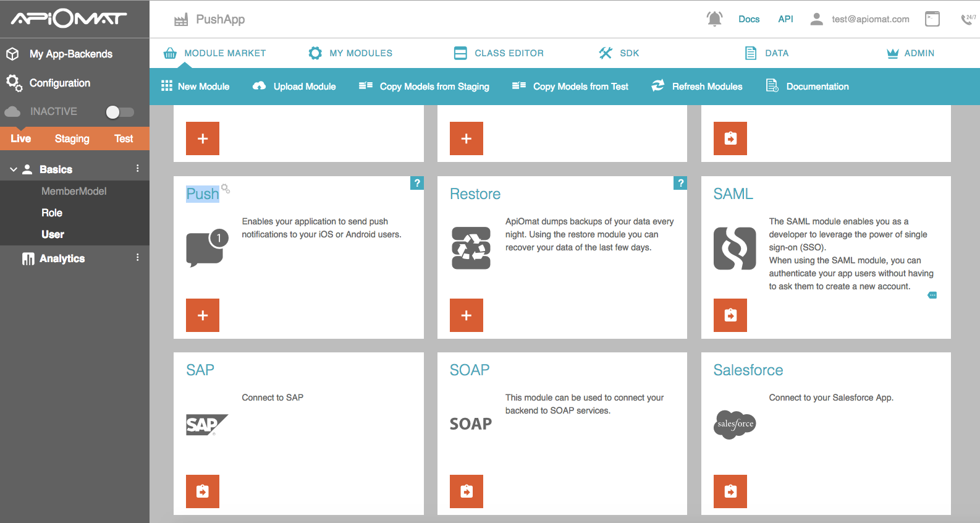
Task: Open the My Modules tab
Action: coord(350,53)
